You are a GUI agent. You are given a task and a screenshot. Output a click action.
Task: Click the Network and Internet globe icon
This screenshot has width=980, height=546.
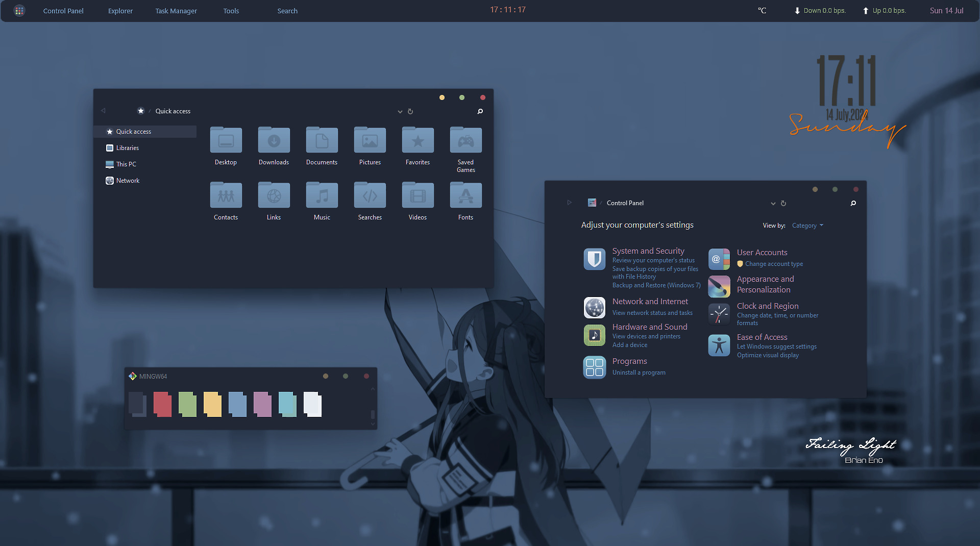click(594, 307)
